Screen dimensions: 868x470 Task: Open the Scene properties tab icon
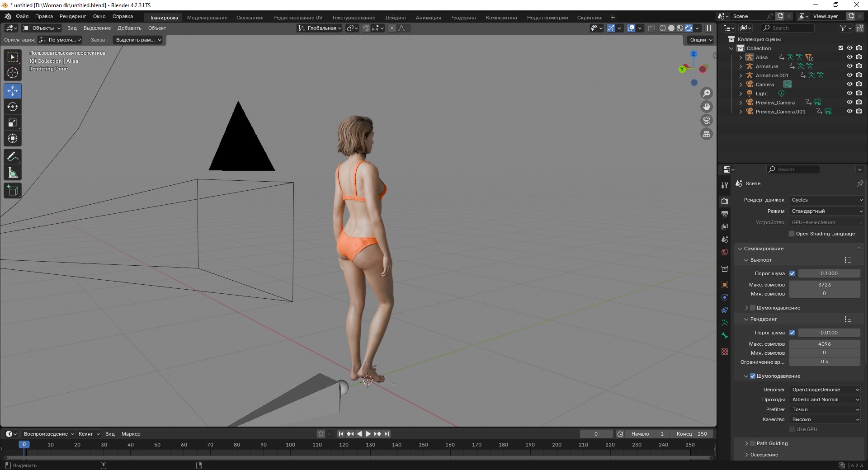(725, 240)
